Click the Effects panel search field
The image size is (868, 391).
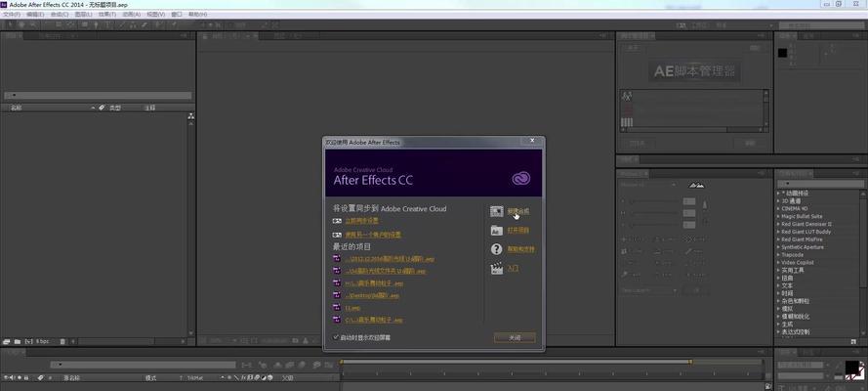pyautogui.click(x=823, y=183)
